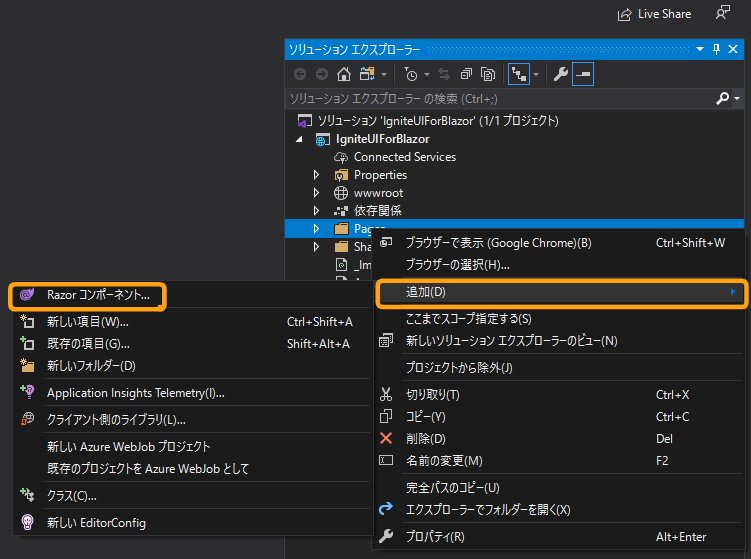Open dropdown next to nesting view icon

536,75
